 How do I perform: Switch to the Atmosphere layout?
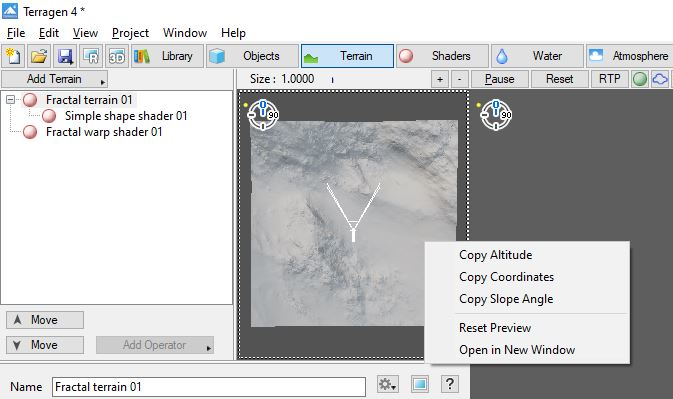[630, 56]
